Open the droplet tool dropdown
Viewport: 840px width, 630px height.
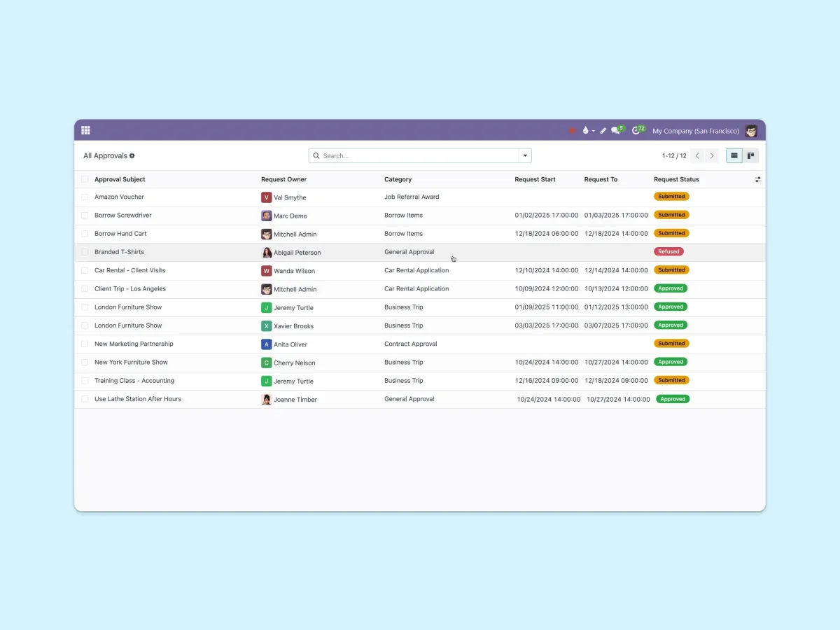[x=587, y=131]
